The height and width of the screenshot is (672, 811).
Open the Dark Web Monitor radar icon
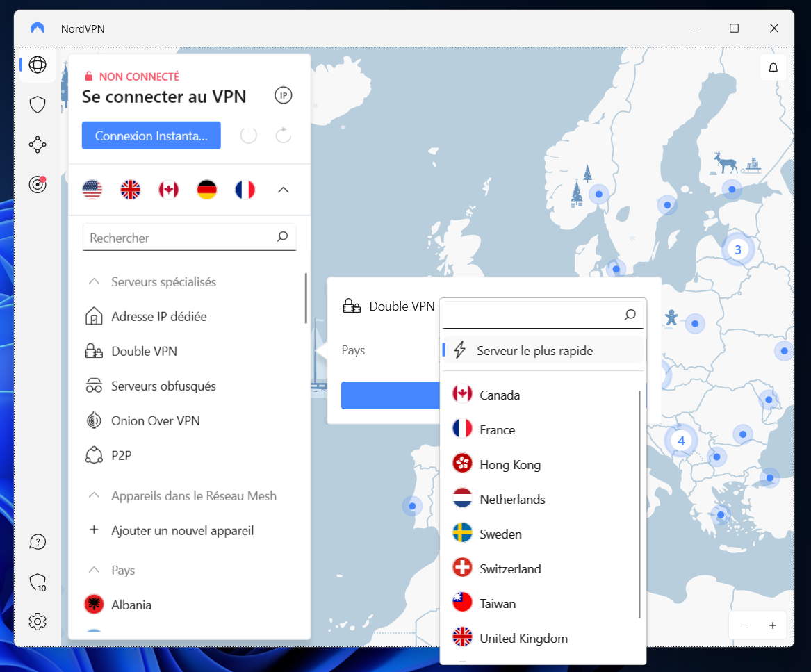(x=38, y=184)
